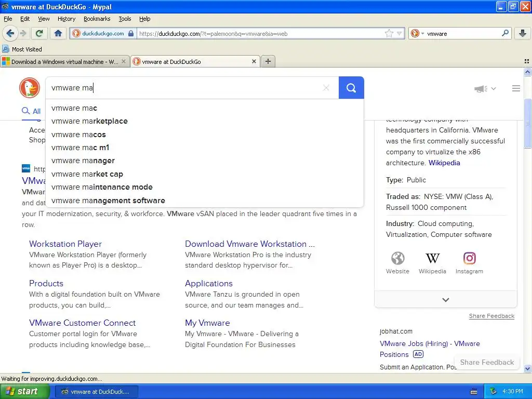Open the Workstation Player sitelink

(x=65, y=244)
